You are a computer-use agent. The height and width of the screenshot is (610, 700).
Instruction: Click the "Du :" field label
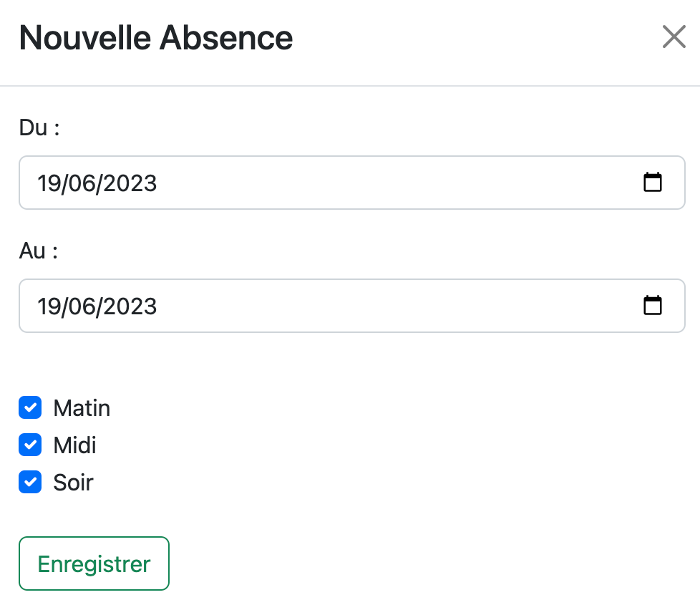coord(39,128)
